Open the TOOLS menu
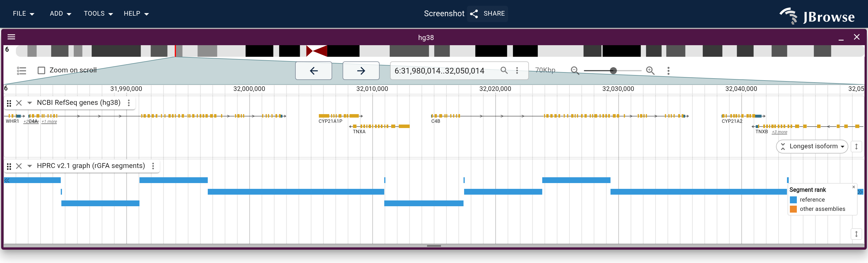The width and height of the screenshot is (868, 263). 98,14
